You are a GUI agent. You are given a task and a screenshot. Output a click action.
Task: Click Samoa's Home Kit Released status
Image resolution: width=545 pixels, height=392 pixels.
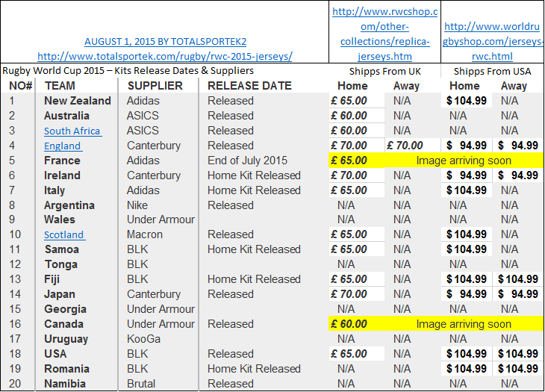coord(254,249)
